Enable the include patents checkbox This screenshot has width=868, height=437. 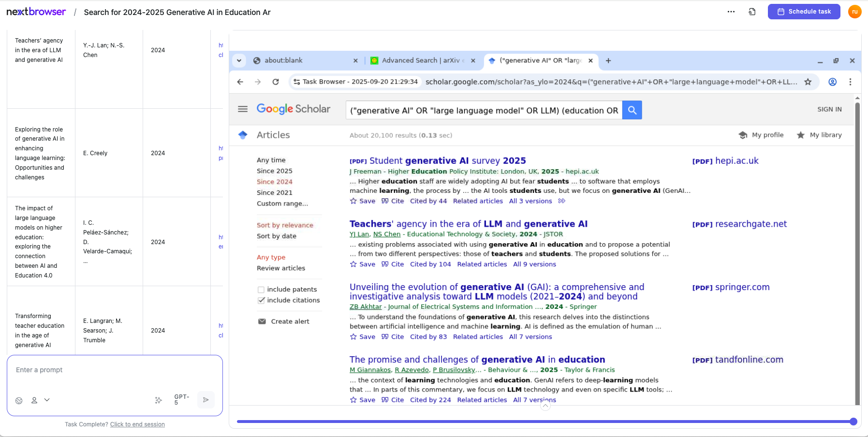click(x=261, y=290)
